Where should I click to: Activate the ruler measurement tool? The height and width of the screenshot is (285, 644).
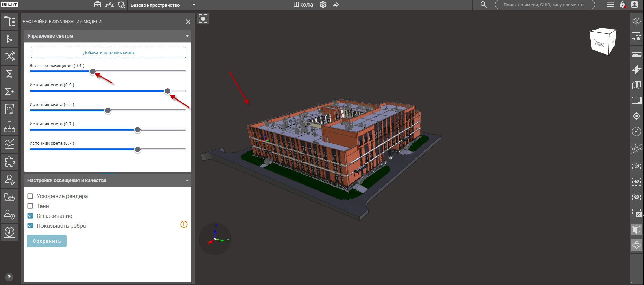tap(636, 54)
